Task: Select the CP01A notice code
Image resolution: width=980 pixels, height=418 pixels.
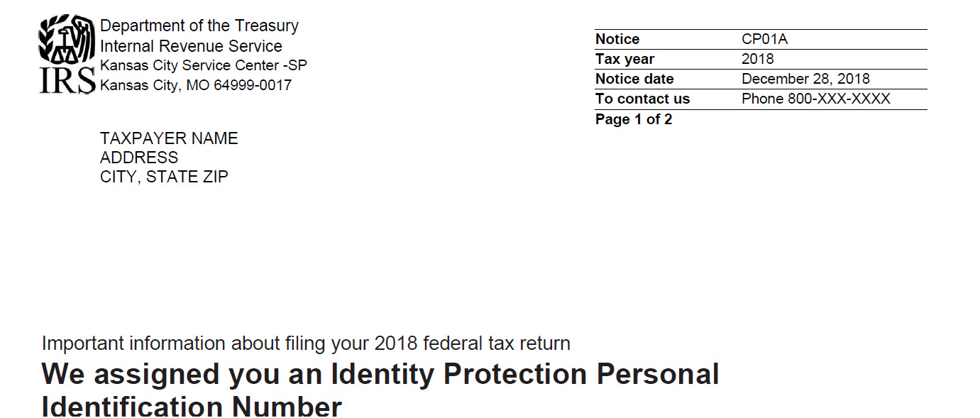Action: coord(765,39)
